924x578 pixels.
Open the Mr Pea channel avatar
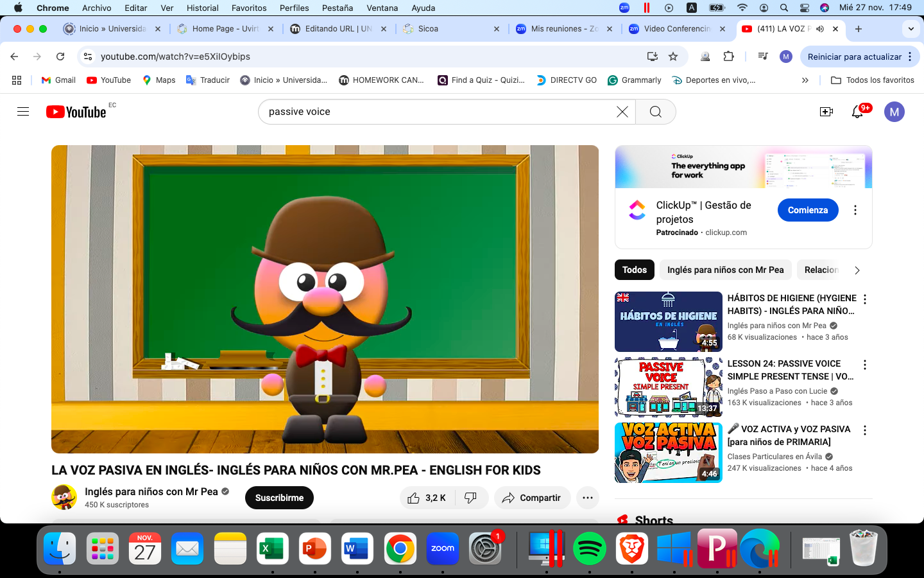point(64,497)
